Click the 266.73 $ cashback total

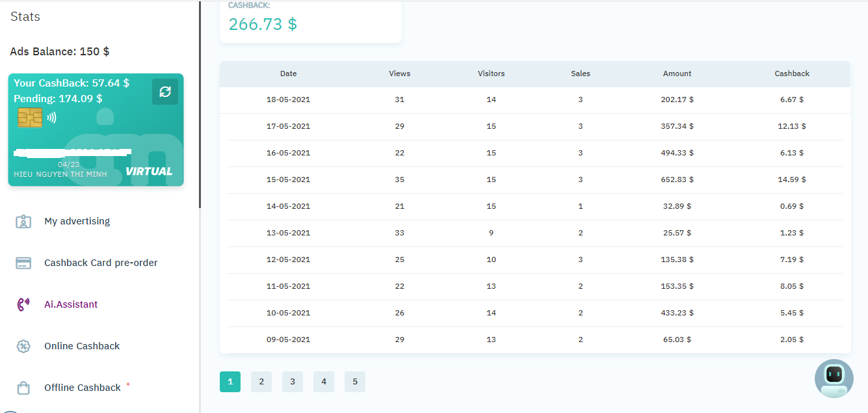[263, 24]
